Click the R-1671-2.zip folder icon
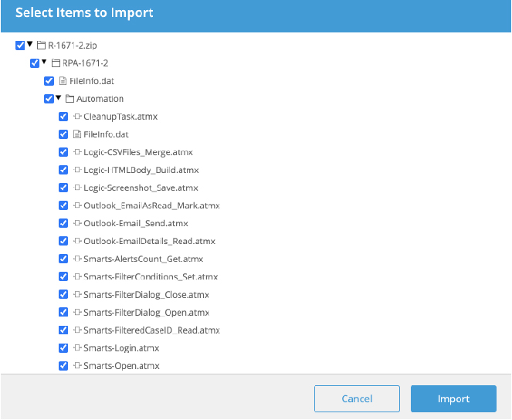The height and width of the screenshot is (420, 512). click(41, 45)
